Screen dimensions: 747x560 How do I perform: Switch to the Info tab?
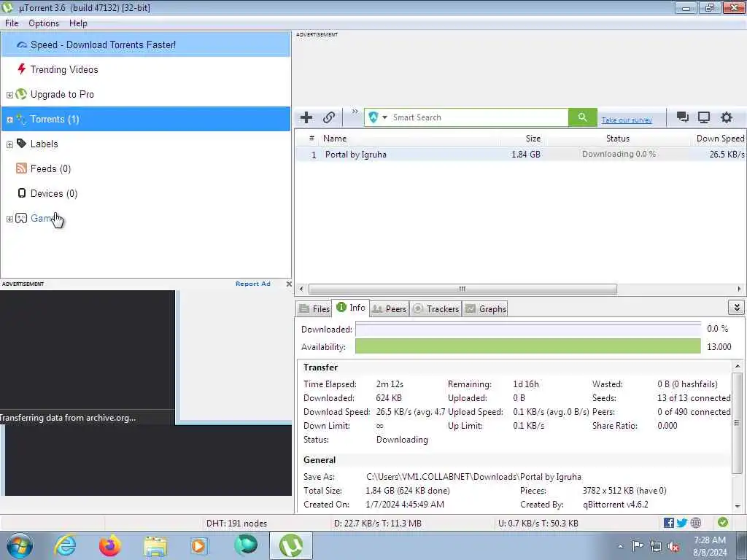pyautogui.click(x=351, y=308)
